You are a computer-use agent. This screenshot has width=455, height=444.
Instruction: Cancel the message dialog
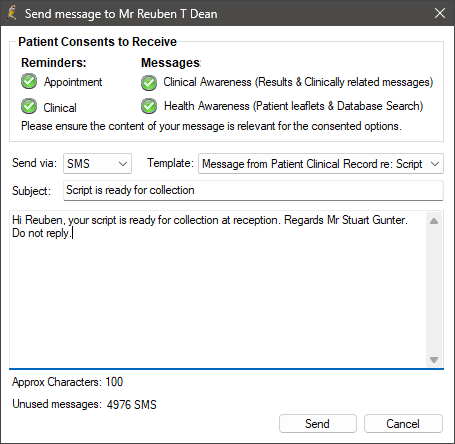[x=403, y=424]
